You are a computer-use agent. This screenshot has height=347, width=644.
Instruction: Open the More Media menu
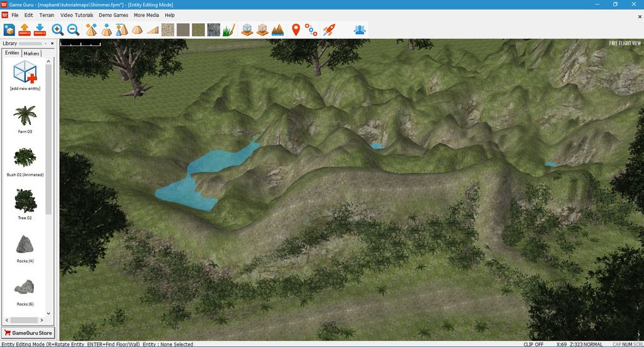coord(146,15)
